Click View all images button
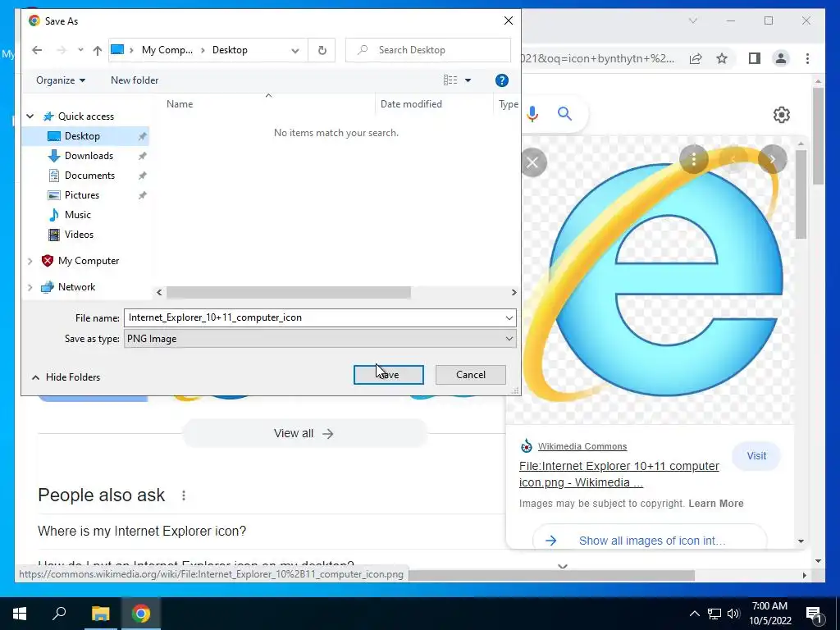Viewport: 840px width, 630px height. click(304, 433)
